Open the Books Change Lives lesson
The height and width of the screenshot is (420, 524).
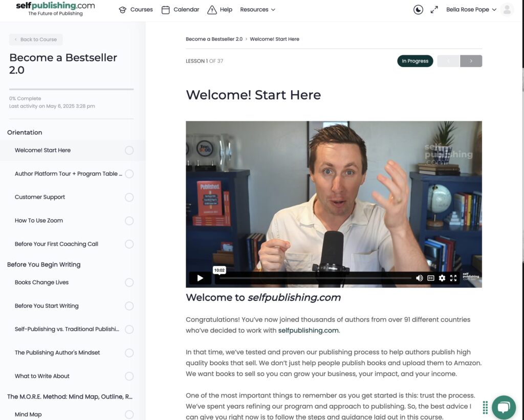(x=42, y=282)
